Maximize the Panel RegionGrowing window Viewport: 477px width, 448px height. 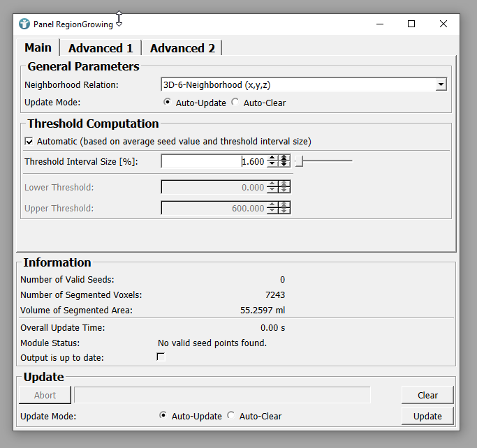pyautogui.click(x=411, y=24)
